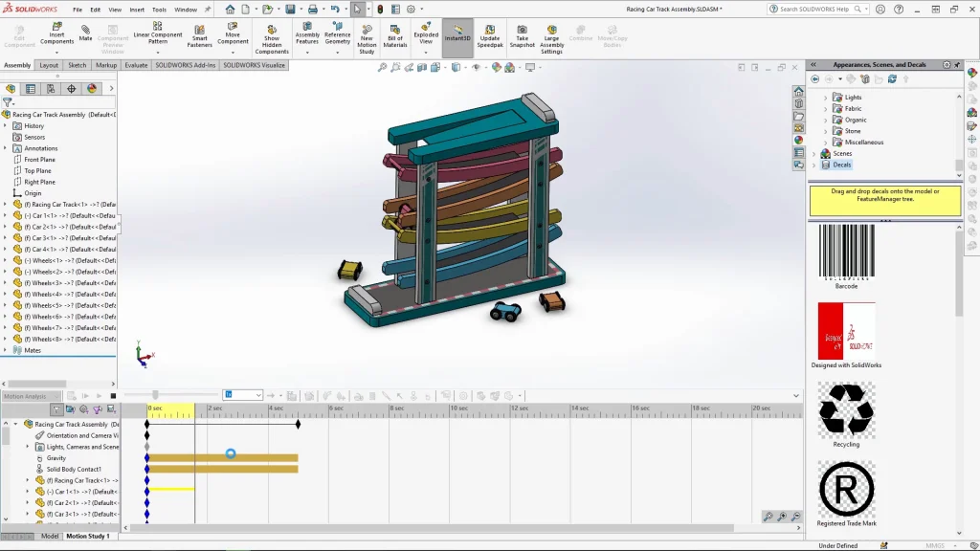
Task: Adjust the motion playback time slider
Action: pos(155,395)
